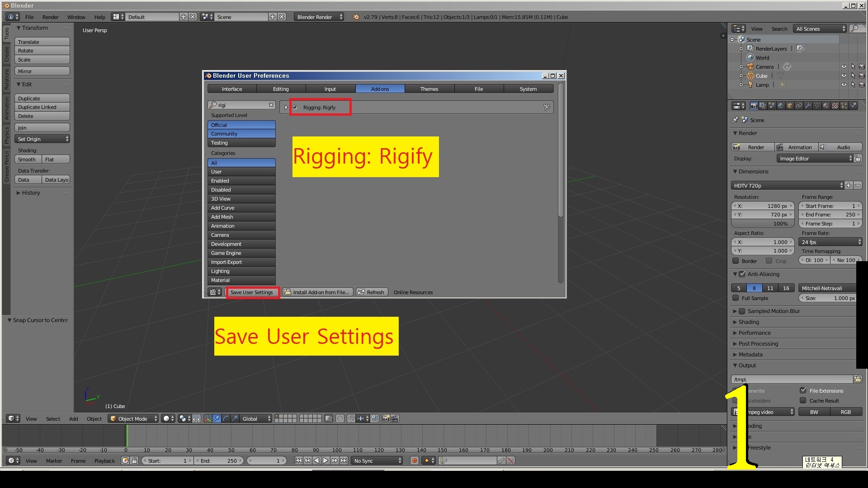This screenshot has height=488, width=868.
Task: Open Material properties tab sphere icon
Action: point(826,106)
